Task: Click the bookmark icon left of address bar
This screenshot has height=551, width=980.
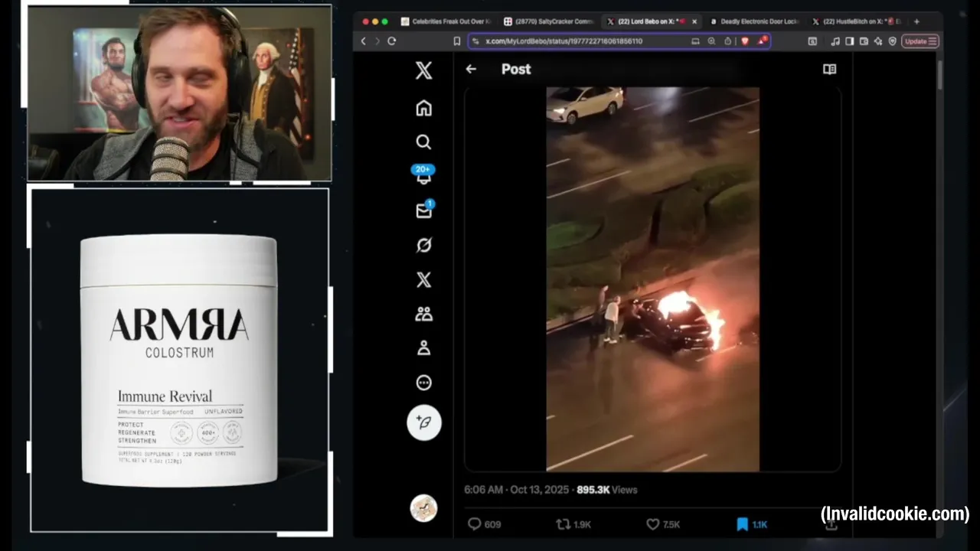Action: 457,41
